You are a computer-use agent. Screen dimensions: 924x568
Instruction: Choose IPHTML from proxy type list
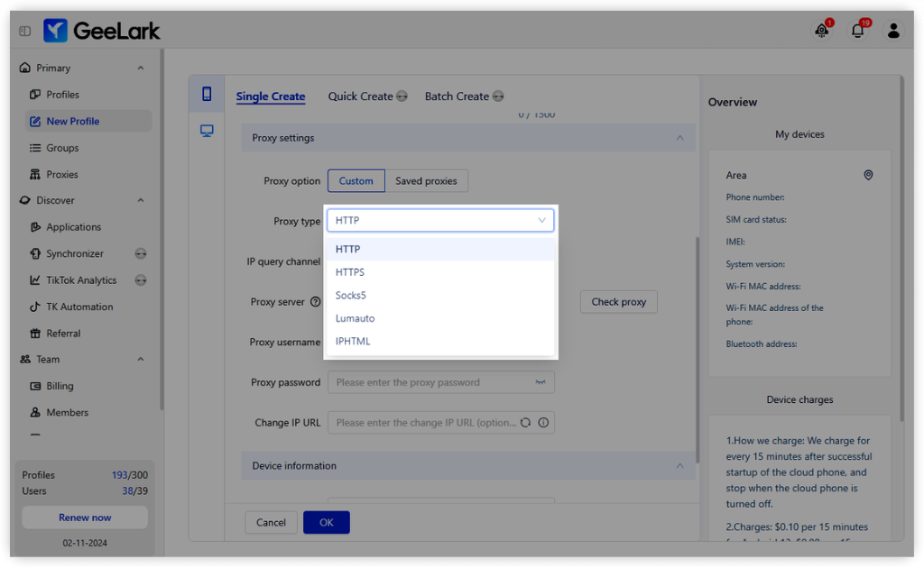coord(440,342)
